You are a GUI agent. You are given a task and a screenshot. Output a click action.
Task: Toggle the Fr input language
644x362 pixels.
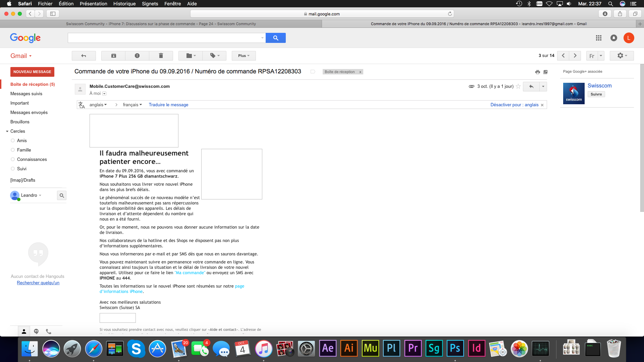(x=592, y=56)
